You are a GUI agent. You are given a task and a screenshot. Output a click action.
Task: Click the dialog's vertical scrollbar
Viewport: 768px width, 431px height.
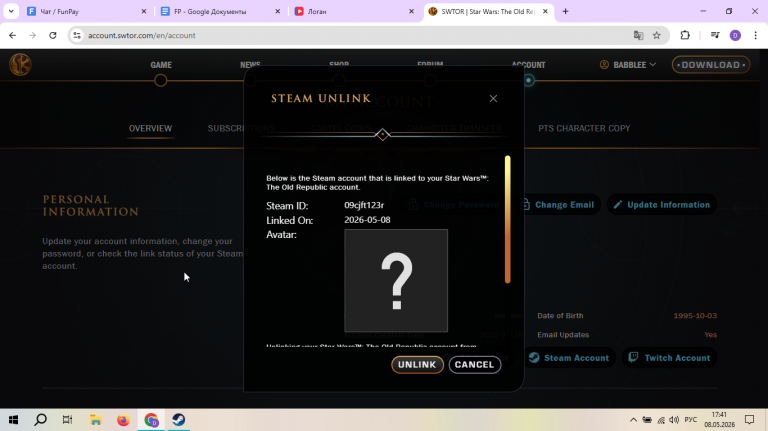(x=507, y=219)
